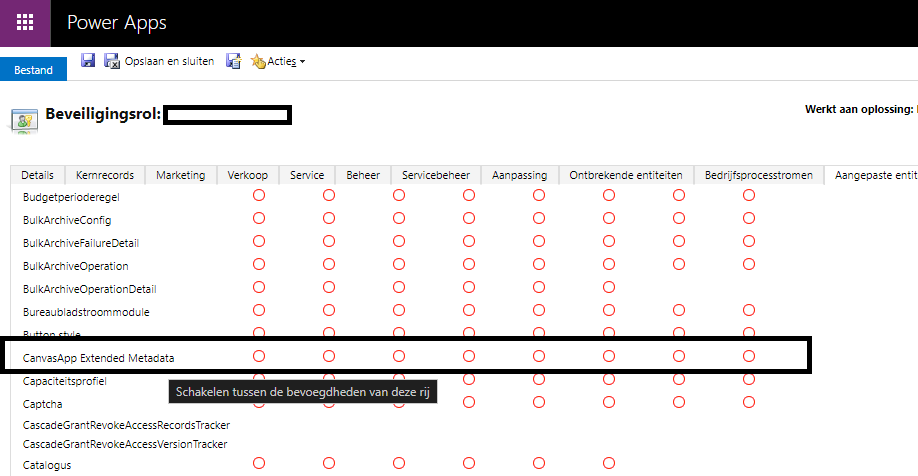Toggle last privilege circle for BulkArchiveConfig row
Viewport: 918px width, 476px height.
click(x=749, y=218)
